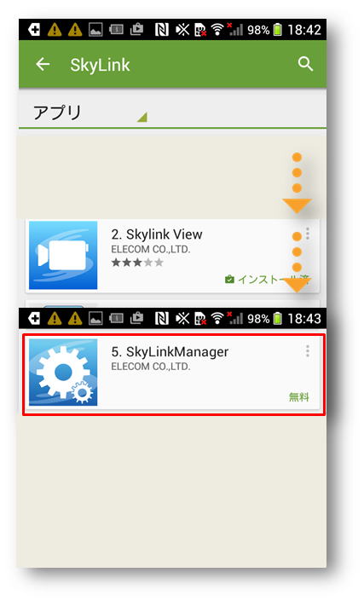Tap the インストール済 installed label

[x=267, y=280]
